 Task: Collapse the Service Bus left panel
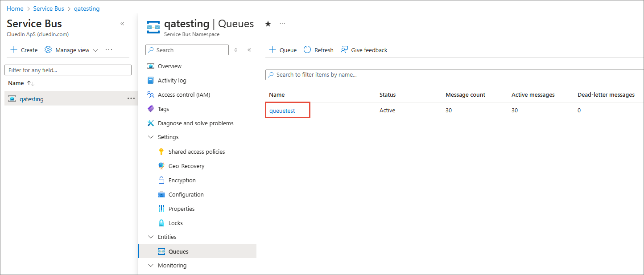click(x=122, y=24)
